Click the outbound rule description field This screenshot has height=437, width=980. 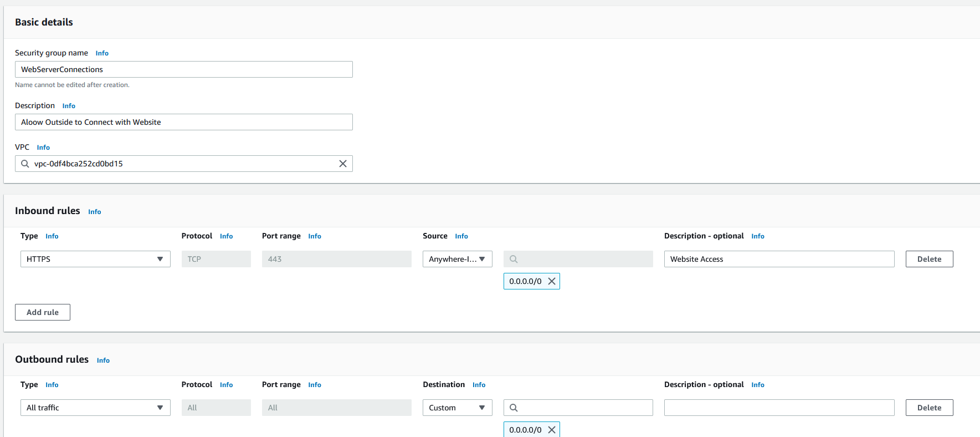point(779,408)
